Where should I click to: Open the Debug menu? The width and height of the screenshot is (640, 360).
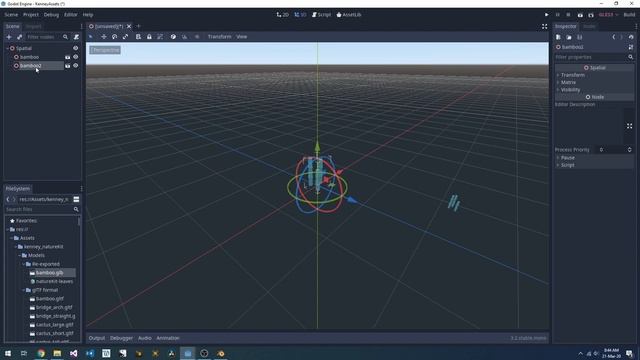(51, 15)
